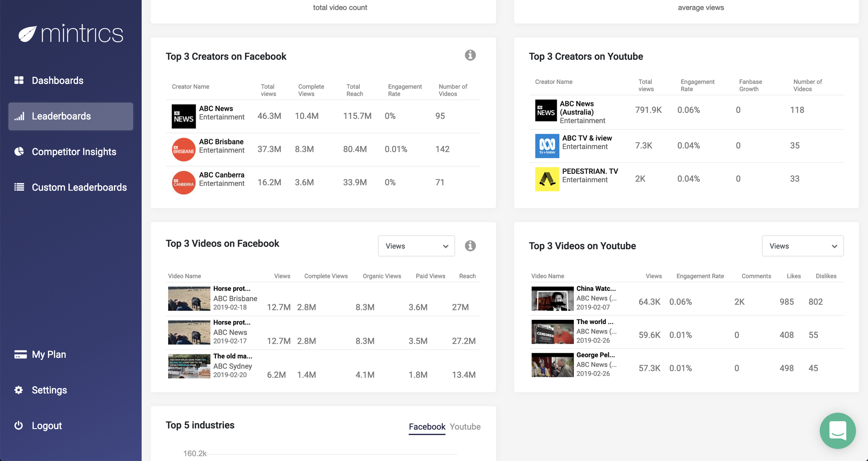
Task: Click the Competitor Insights pie icon
Action: click(19, 151)
